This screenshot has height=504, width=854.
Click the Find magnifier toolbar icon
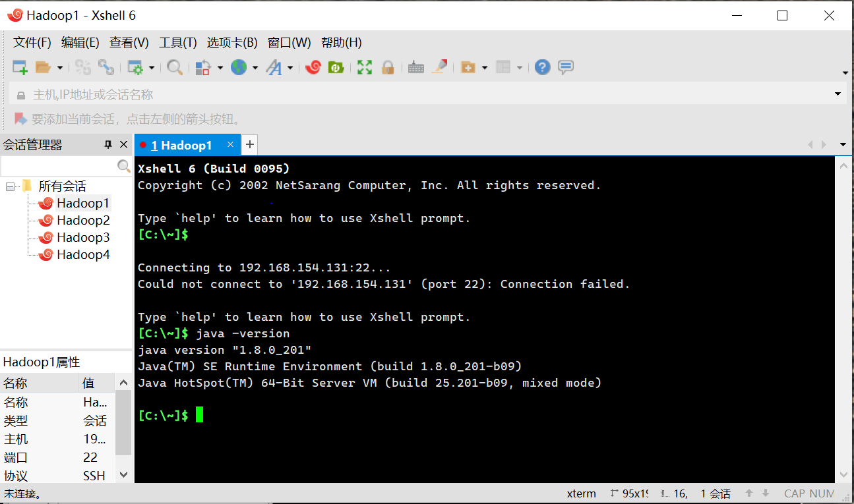(175, 67)
